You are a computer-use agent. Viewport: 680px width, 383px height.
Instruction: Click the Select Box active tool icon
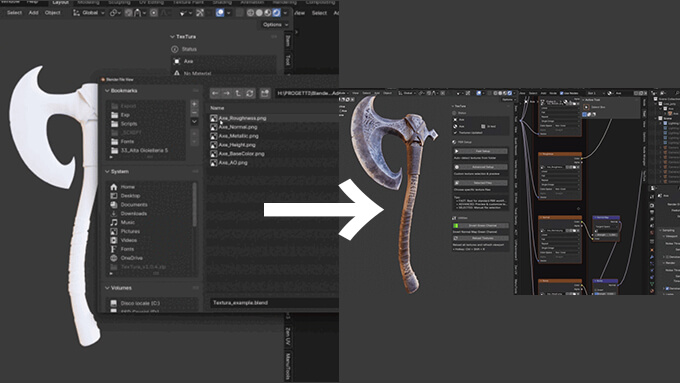[586, 107]
